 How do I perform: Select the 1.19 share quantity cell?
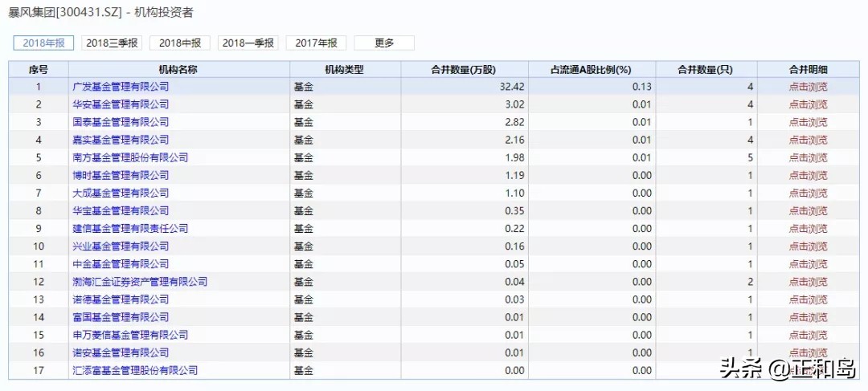pyautogui.click(x=465, y=175)
